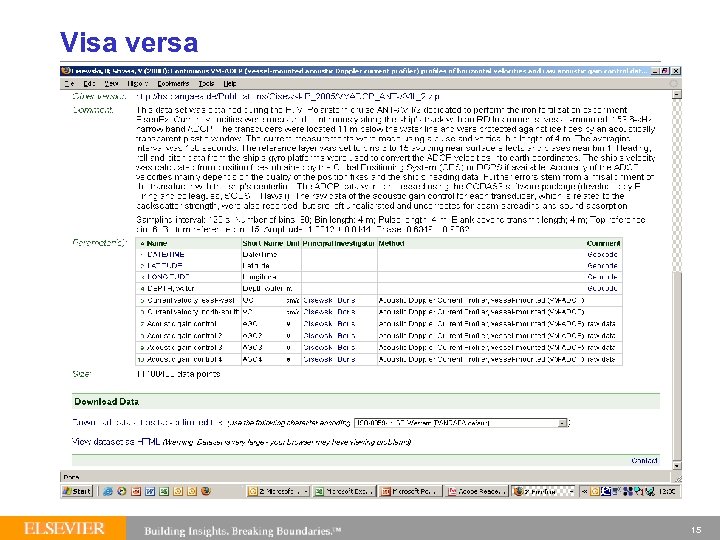Launch Word from quick launch
The width and height of the screenshot is (720, 540).
150,491
